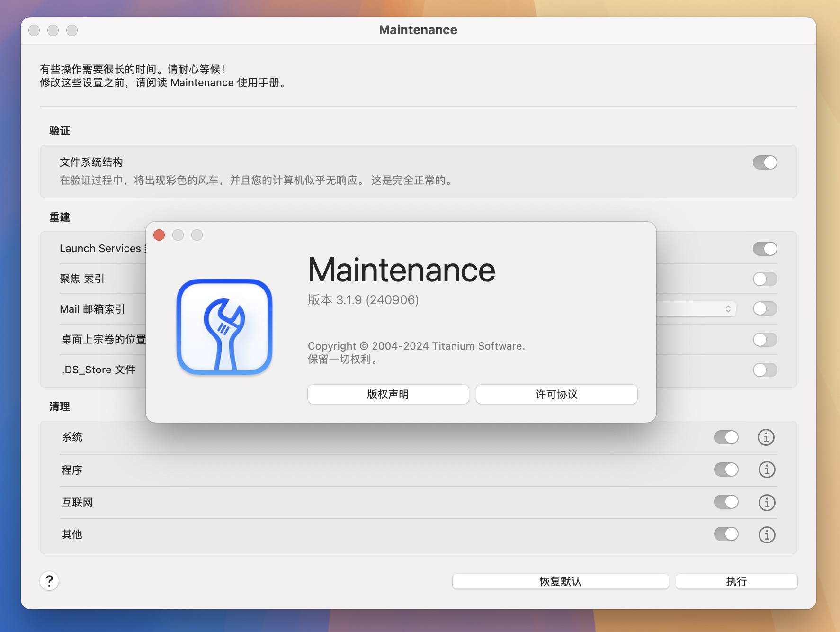
Task: Open help with question mark button
Action: (x=49, y=581)
